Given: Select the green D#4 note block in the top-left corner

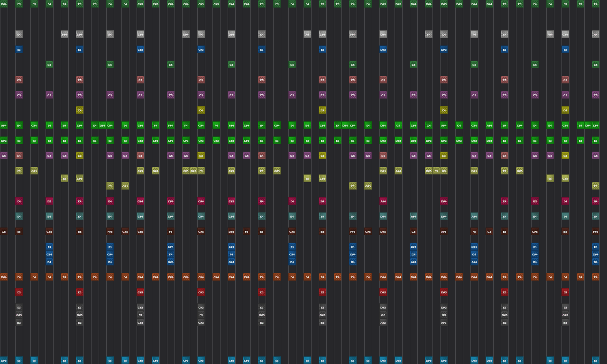Looking at the screenshot, I should pos(4,4).
